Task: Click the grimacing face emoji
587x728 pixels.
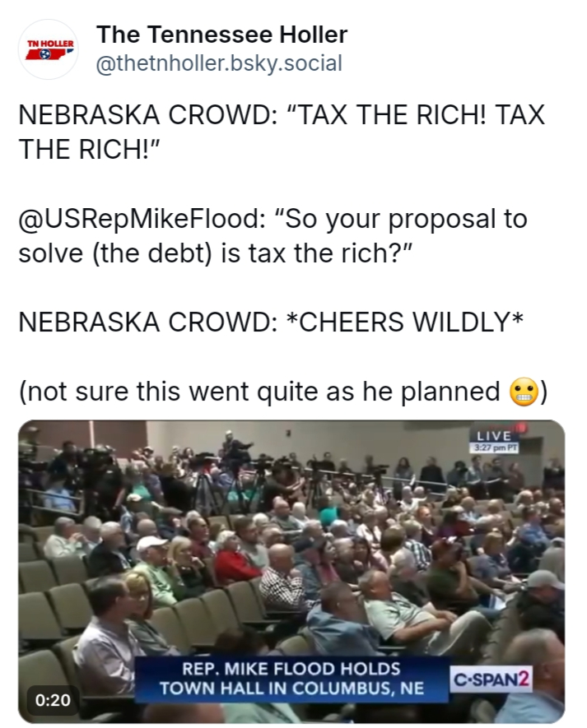Action: pos(524,392)
